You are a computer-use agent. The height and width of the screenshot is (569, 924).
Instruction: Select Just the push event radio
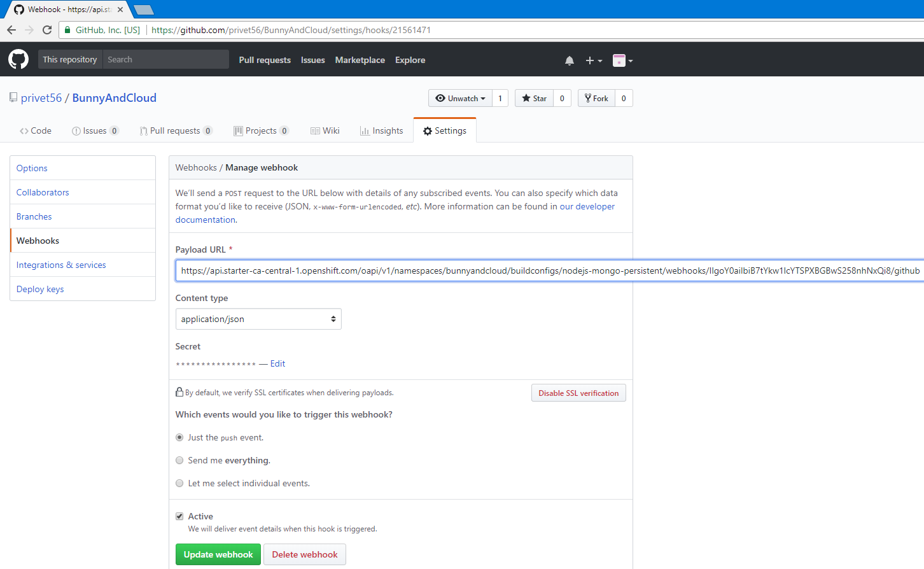(179, 437)
